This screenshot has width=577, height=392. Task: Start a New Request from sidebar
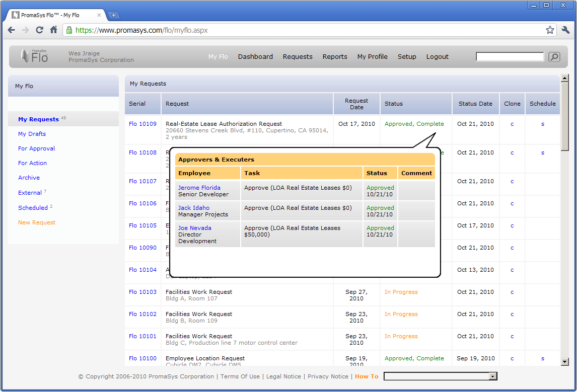tap(37, 222)
